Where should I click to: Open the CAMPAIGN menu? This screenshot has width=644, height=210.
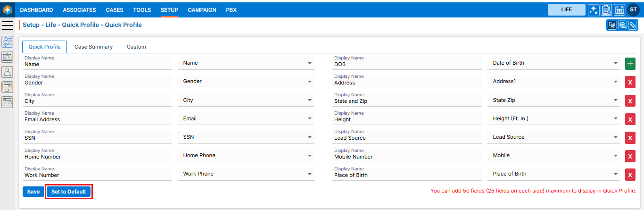click(x=202, y=10)
